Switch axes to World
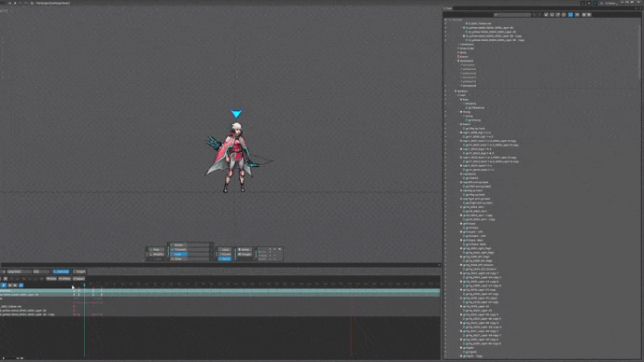644x362 pixels. click(225, 259)
